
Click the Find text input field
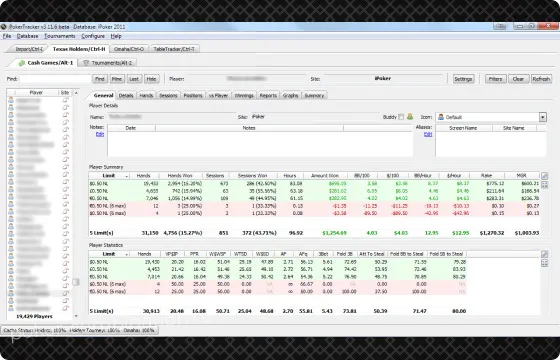pos(55,79)
